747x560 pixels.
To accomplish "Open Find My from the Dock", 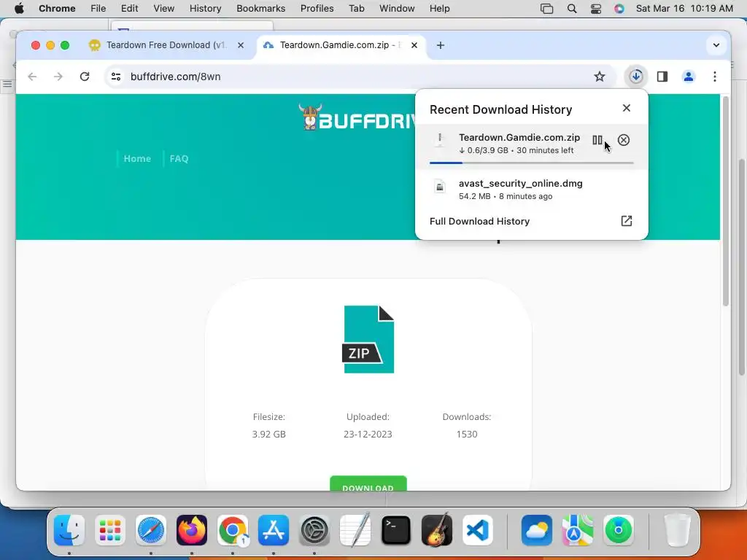I will point(619,530).
